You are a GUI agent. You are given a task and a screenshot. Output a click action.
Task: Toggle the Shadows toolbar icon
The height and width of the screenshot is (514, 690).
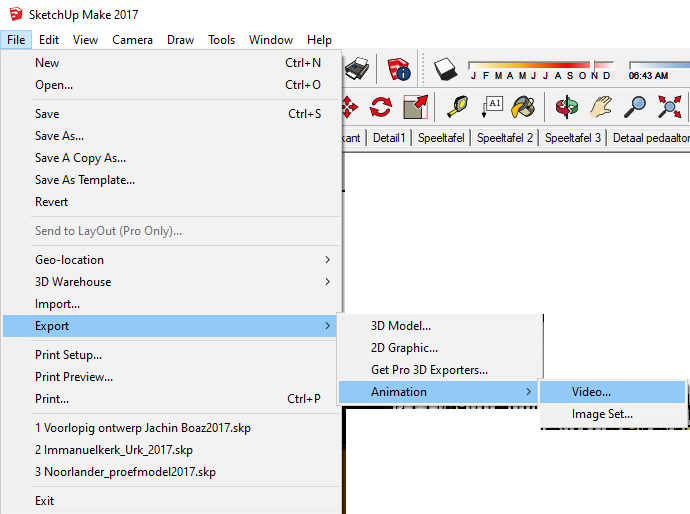(x=445, y=69)
